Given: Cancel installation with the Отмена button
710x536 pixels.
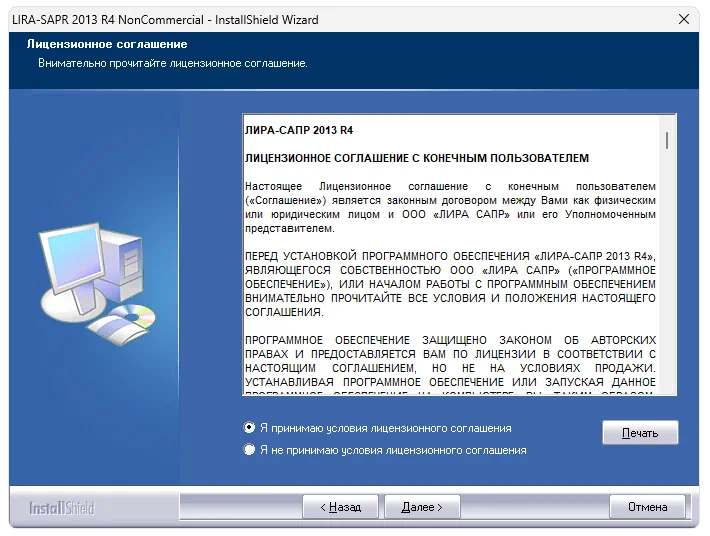Looking at the screenshot, I should [647, 507].
